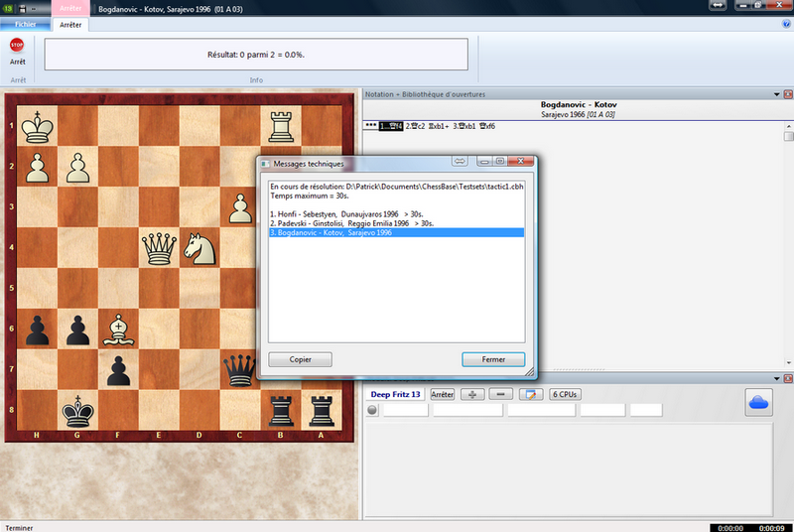Click the white king on h1
Image resolution: width=794 pixels, height=532 pixels.
[37, 126]
